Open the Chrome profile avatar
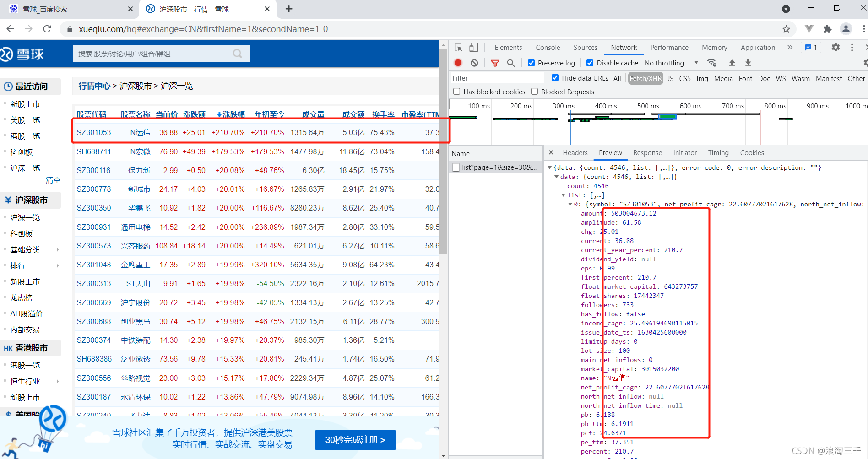This screenshot has height=459, width=868. coord(846,29)
